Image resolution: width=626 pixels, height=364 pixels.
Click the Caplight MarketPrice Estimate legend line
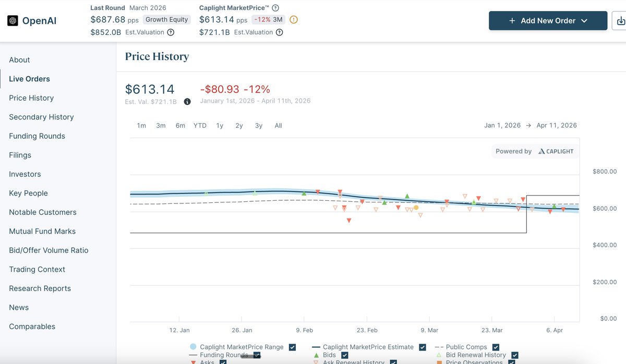tap(316, 347)
